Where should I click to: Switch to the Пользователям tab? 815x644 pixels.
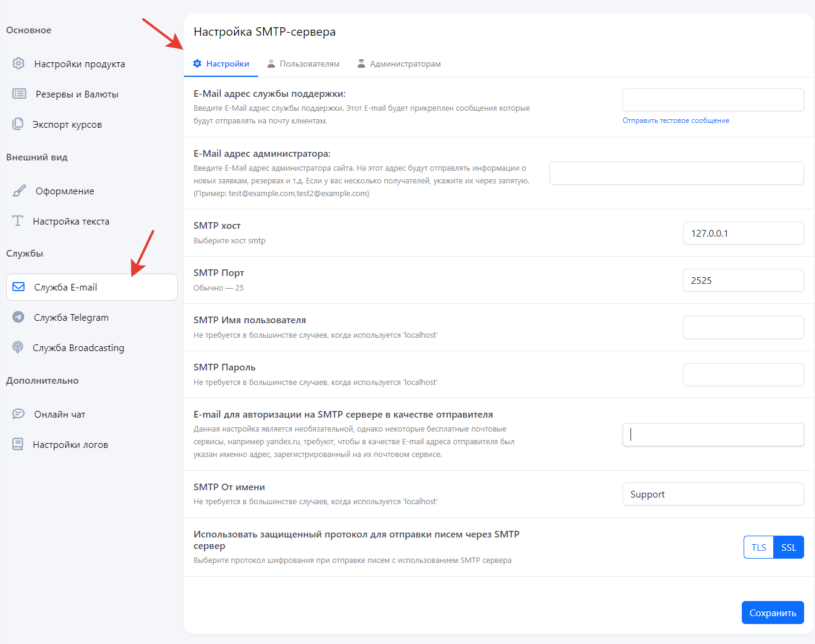(x=303, y=64)
